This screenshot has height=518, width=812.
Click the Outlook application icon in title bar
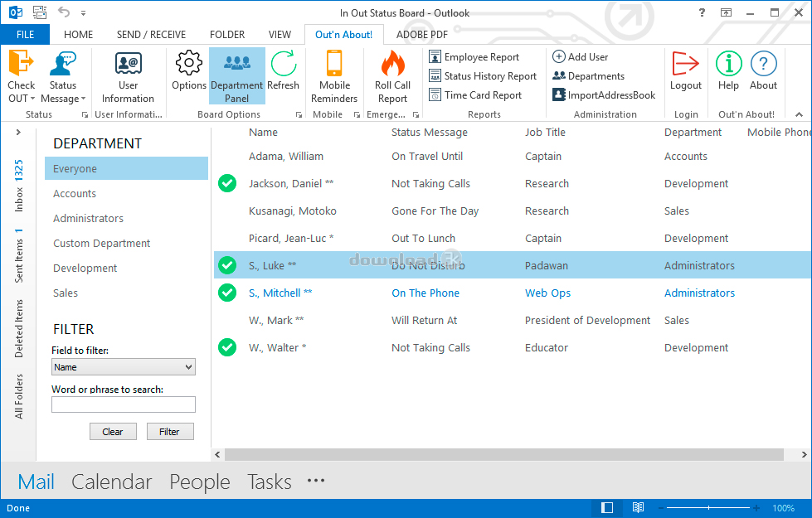(x=16, y=12)
